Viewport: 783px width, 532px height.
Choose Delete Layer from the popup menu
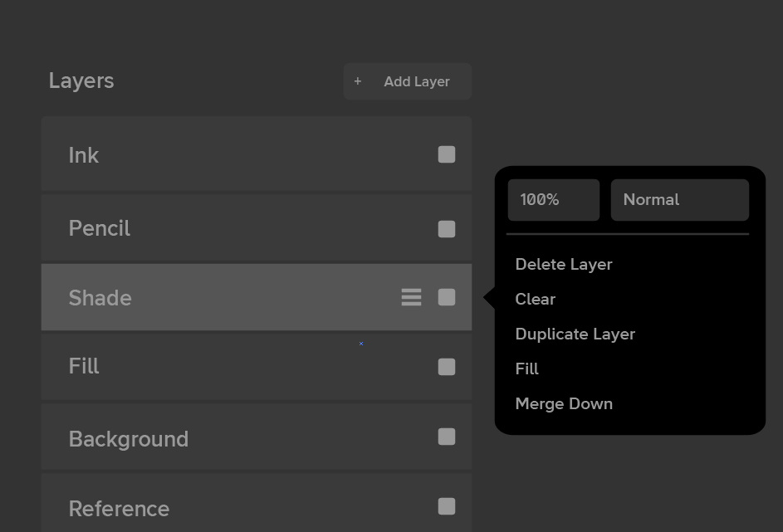tap(564, 265)
